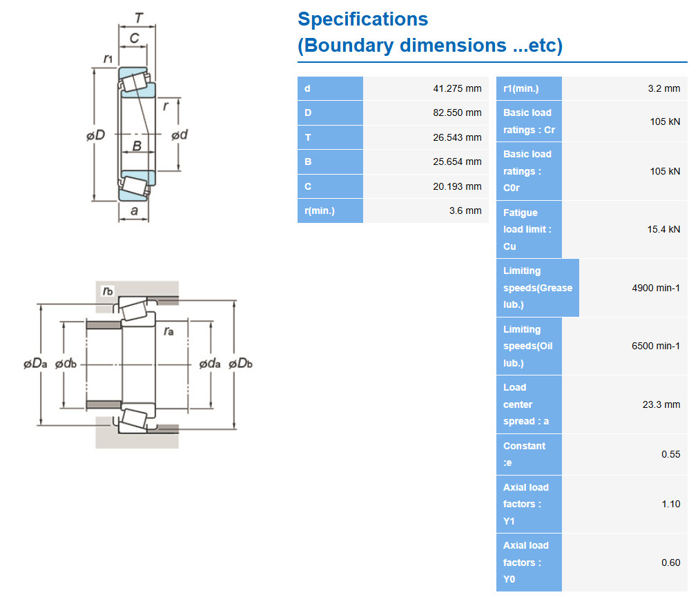Click the øD label in top diagram
This screenshot has width=700, height=597.
coord(95,135)
